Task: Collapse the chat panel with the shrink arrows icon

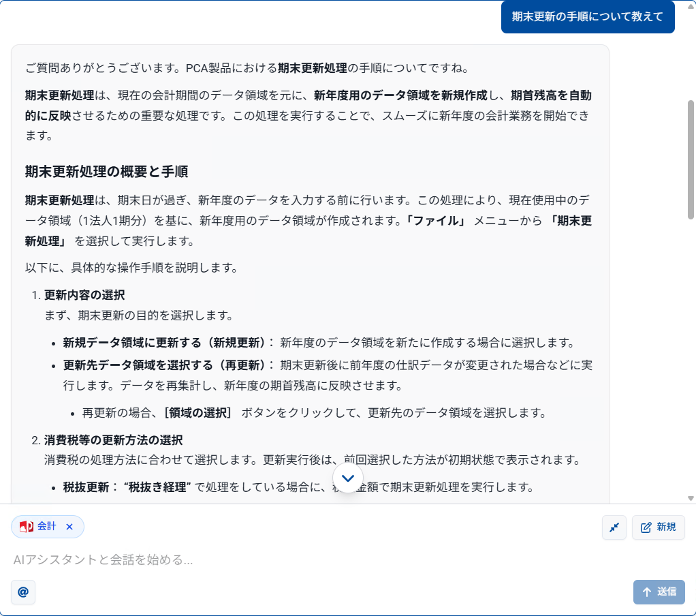Action: click(x=614, y=527)
